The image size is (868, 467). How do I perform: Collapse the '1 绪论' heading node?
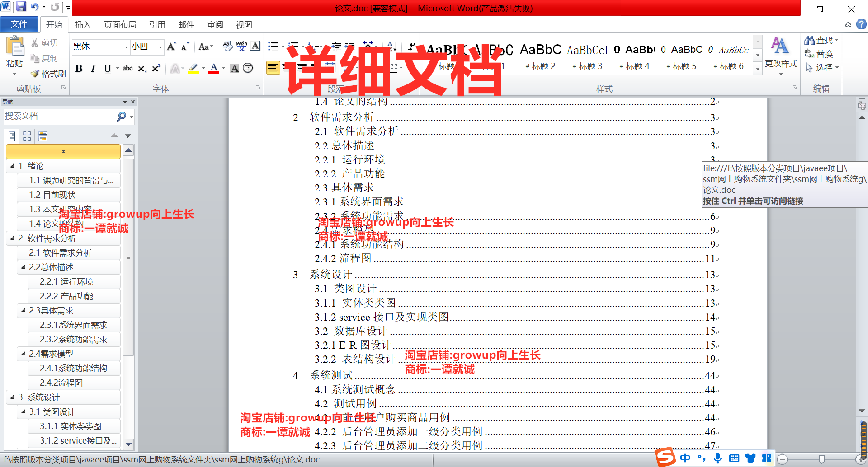(13, 166)
